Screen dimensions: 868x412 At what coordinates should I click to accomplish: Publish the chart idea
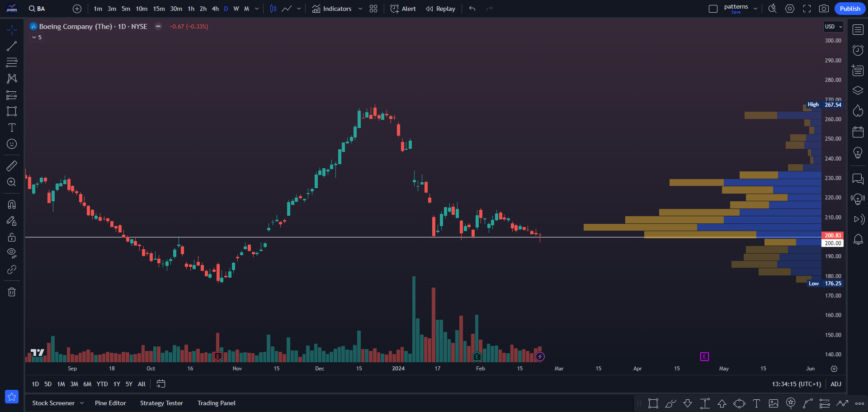pos(850,9)
